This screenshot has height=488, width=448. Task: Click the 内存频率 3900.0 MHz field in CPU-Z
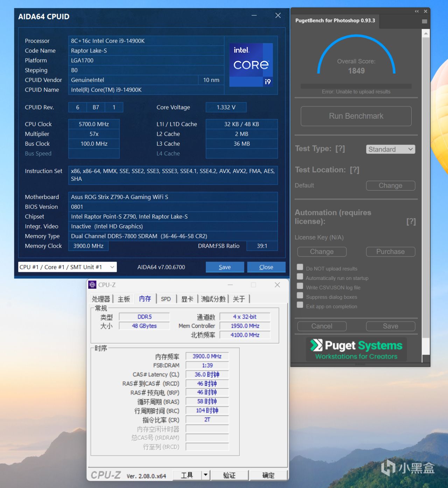click(207, 356)
